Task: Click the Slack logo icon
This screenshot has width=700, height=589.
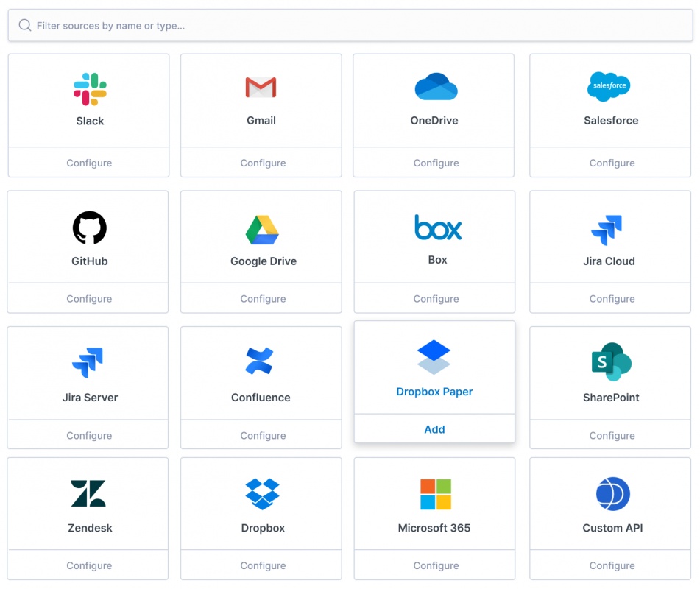Action: [90, 89]
